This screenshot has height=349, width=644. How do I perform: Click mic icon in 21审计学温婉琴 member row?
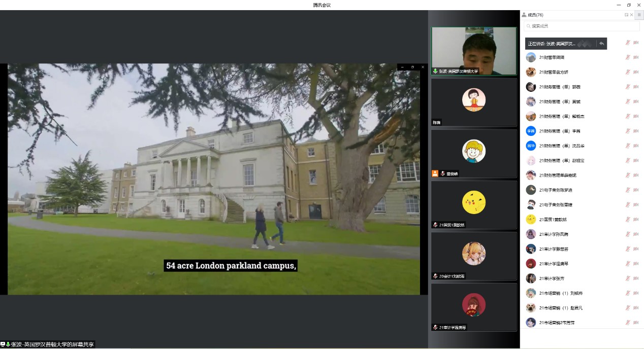pos(628,263)
